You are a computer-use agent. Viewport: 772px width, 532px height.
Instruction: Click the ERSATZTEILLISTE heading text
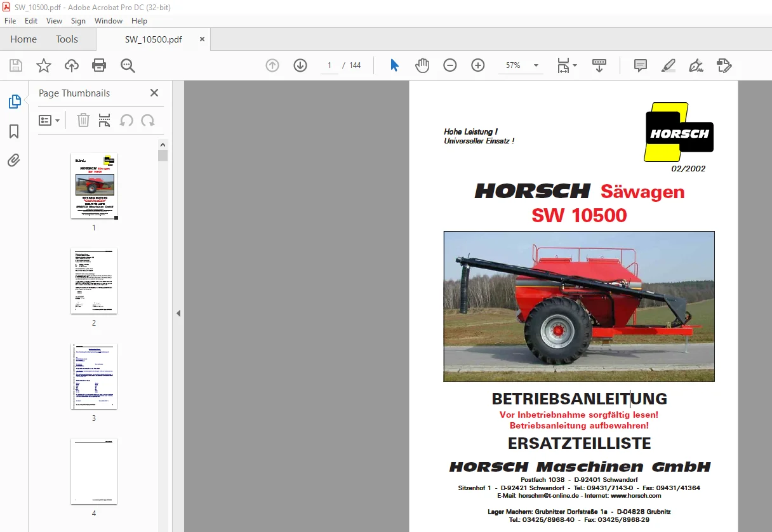click(x=579, y=443)
